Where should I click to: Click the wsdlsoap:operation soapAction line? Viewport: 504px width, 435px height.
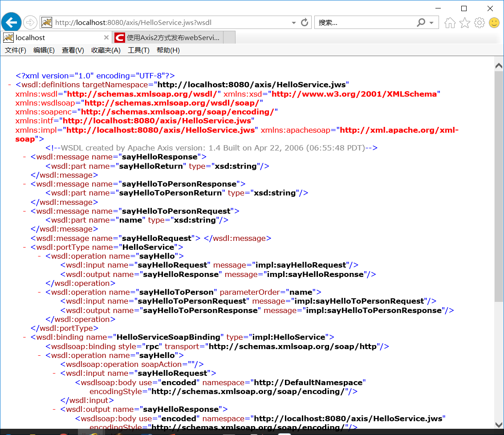(x=132, y=364)
